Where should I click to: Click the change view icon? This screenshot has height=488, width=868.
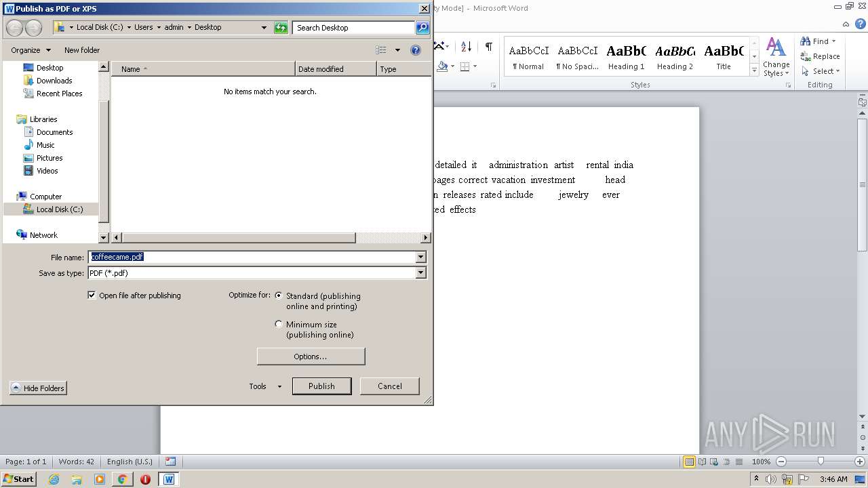[x=381, y=50]
